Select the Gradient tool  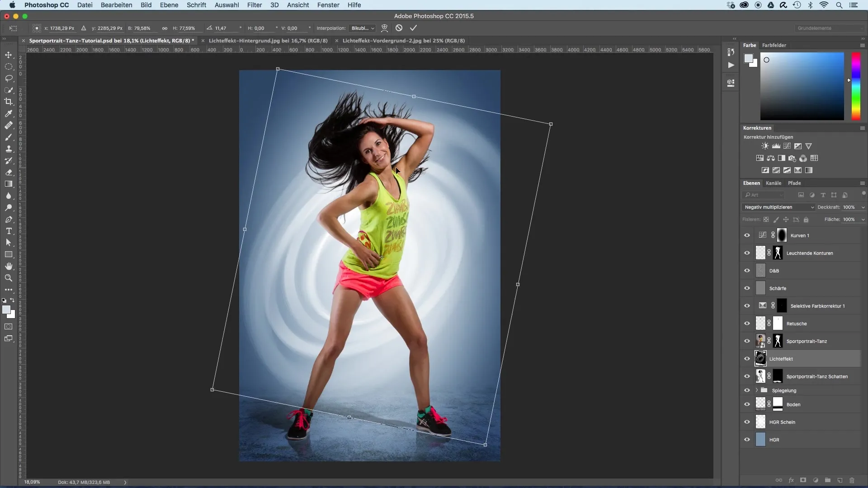9,184
